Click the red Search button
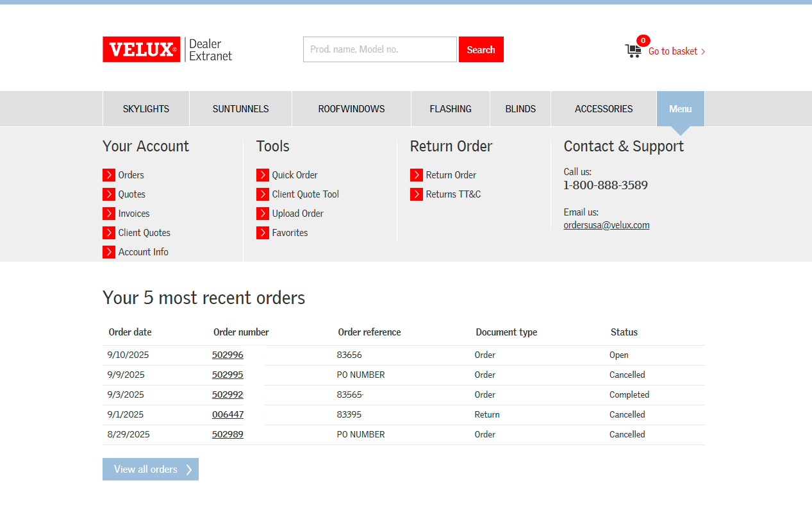812x508 pixels. [x=481, y=49]
